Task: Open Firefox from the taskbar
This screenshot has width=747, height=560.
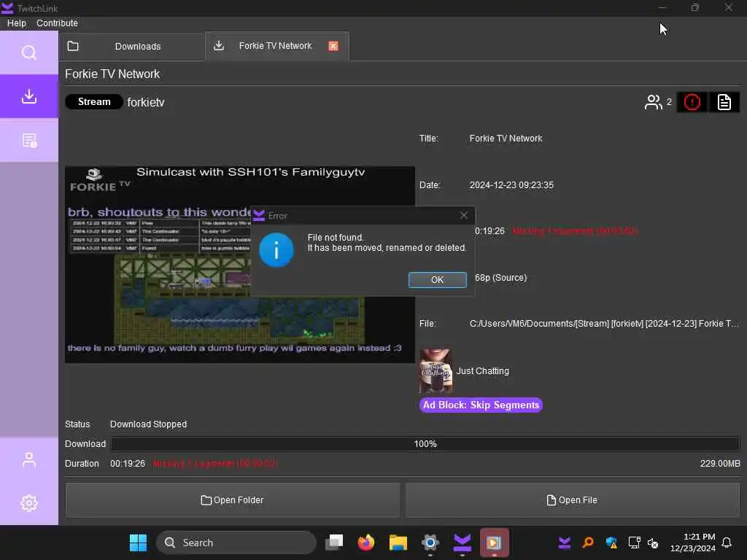Action: [366, 542]
